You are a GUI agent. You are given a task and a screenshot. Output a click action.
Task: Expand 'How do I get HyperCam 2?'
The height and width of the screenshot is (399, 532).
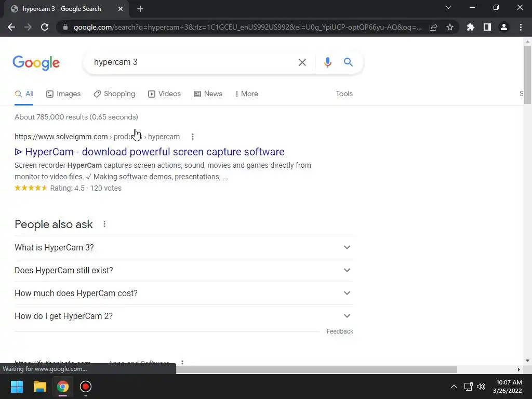[184, 316]
